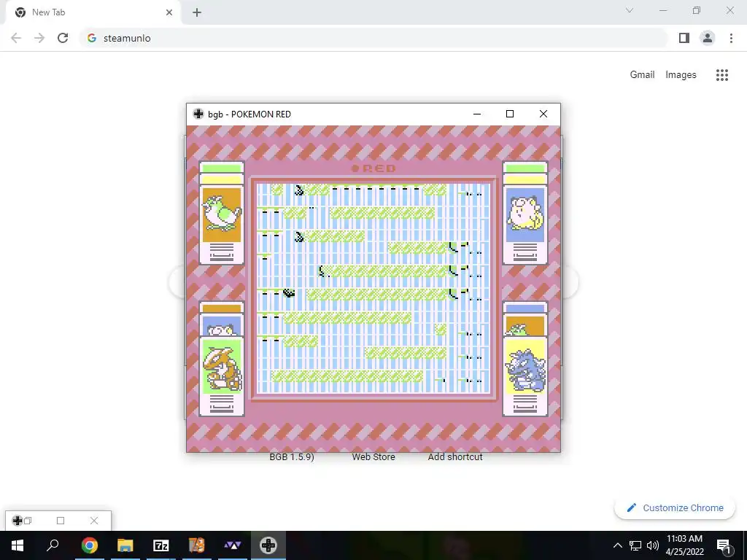747x560 pixels.
Task: Click the bgb gamepad icon in title bar
Action: (198, 114)
